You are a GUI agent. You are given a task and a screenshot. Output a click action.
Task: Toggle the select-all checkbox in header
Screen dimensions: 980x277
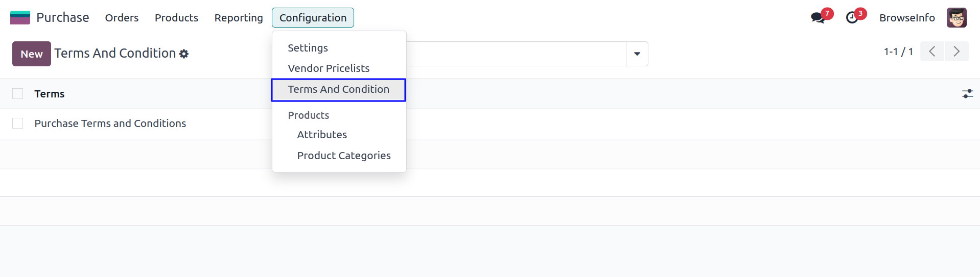[x=18, y=94]
